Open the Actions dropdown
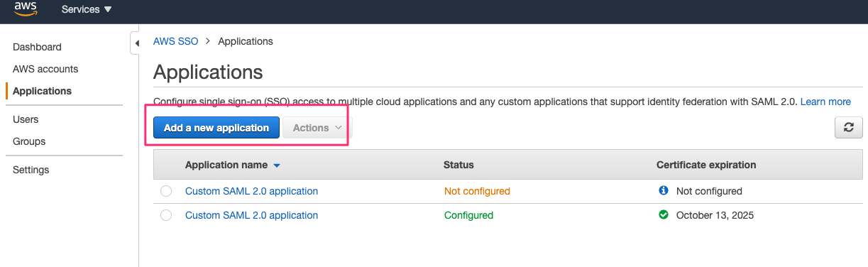 (317, 128)
